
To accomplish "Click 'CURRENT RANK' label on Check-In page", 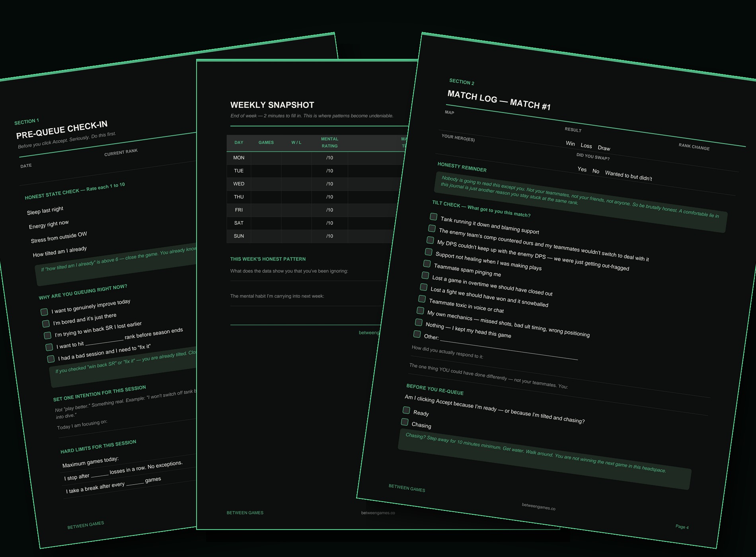I will (121, 152).
